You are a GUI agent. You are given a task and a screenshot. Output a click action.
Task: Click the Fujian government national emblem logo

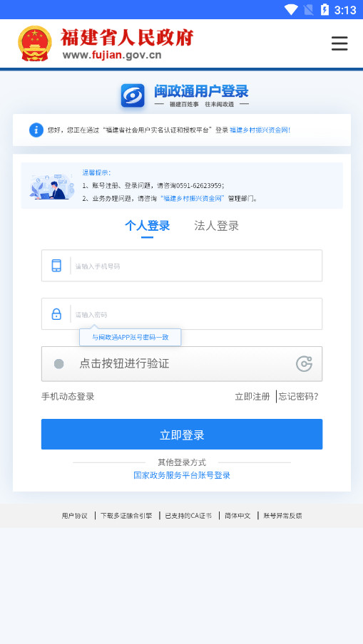coord(35,43)
